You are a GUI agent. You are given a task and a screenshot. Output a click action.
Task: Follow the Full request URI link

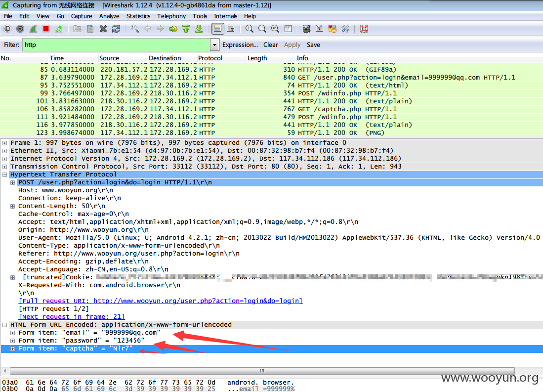point(161,301)
